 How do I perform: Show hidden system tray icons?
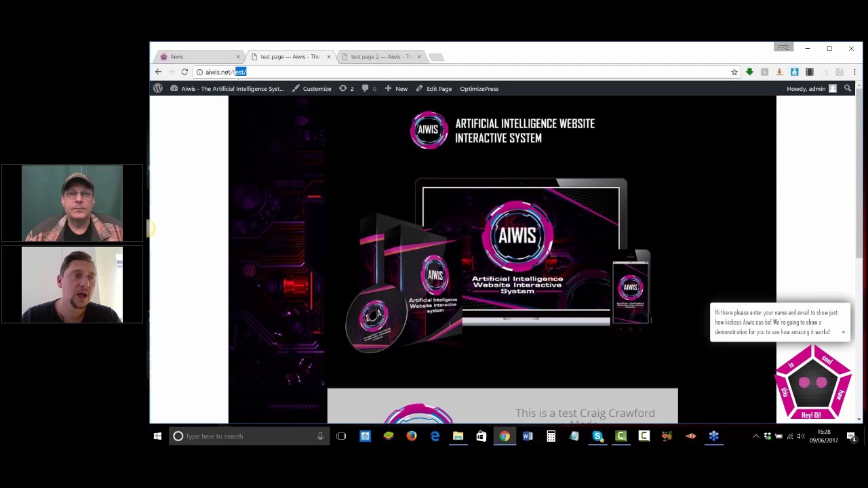coord(756,436)
